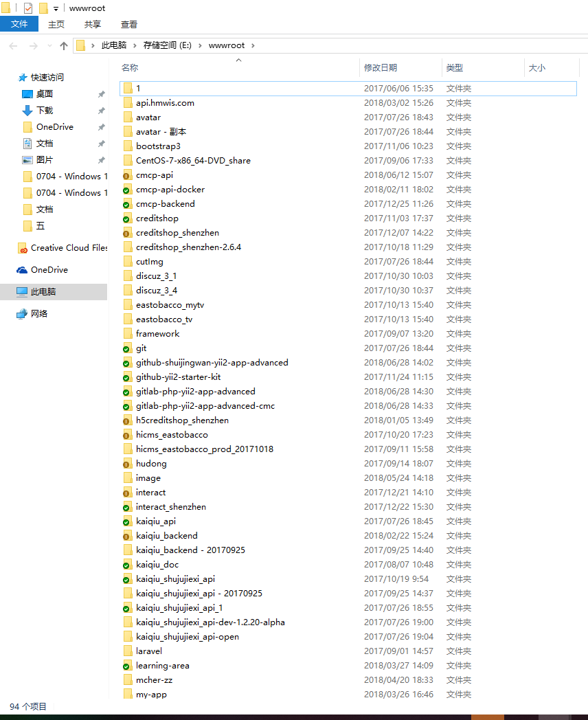Sort by the 大小 column header
This screenshot has height=720, width=588.
[536, 68]
